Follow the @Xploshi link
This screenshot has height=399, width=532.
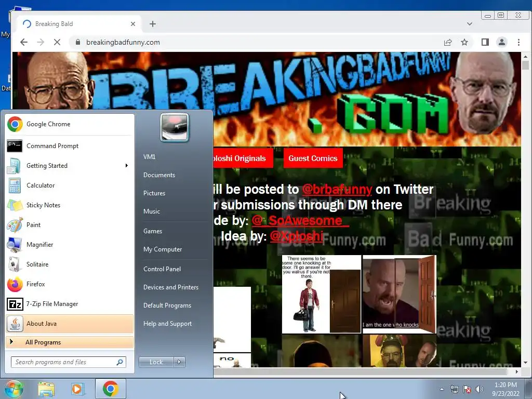tap(297, 236)
